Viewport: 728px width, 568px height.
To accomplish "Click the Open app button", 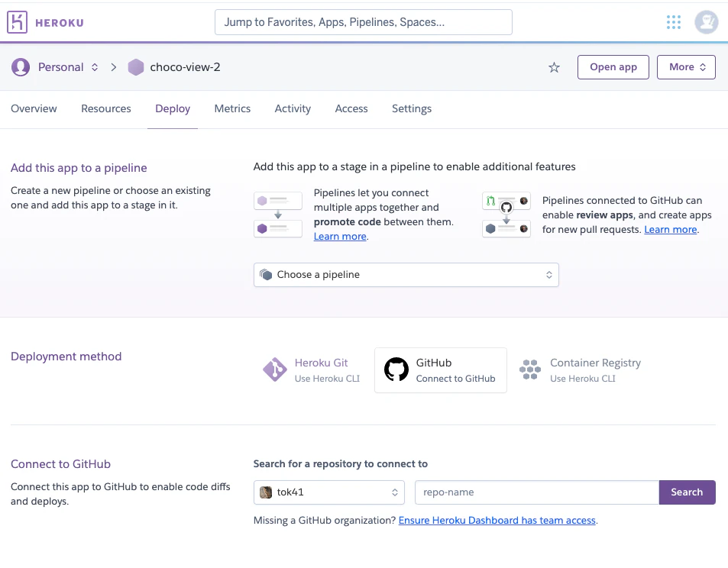I will tap(613, 67).
